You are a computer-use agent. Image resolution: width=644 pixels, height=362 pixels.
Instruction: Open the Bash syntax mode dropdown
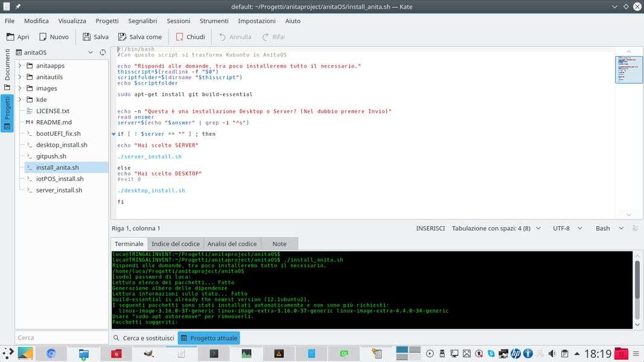coord(610,229)
